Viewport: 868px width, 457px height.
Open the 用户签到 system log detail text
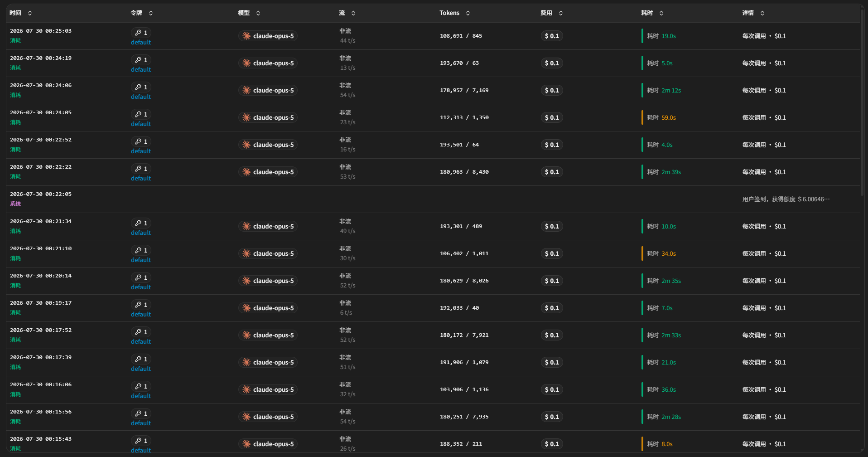(786, 199)
